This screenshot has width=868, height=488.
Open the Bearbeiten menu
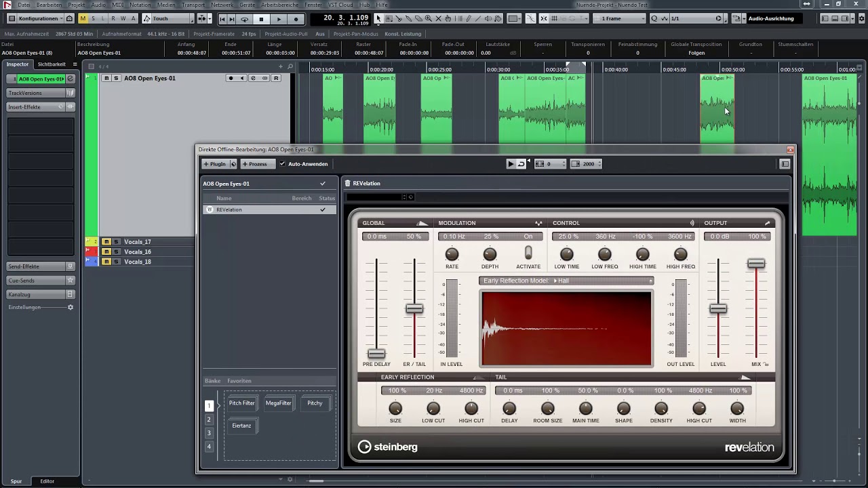pos(49,5)
